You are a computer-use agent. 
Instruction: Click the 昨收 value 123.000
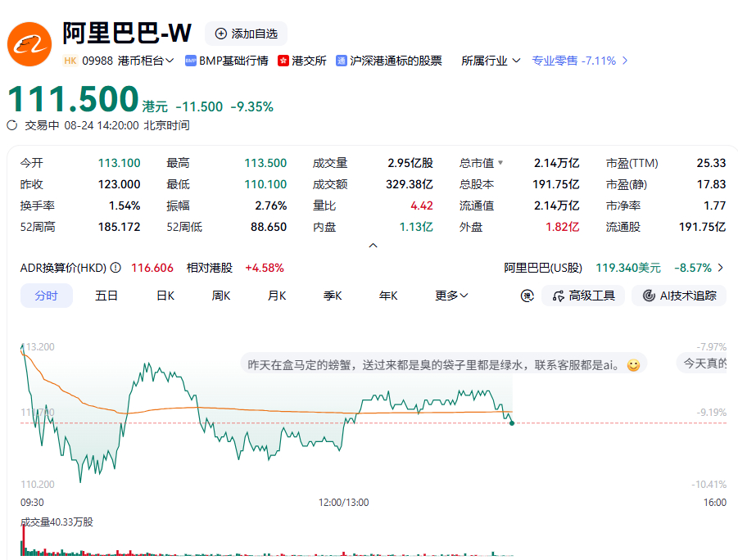[x=119, y=184]
